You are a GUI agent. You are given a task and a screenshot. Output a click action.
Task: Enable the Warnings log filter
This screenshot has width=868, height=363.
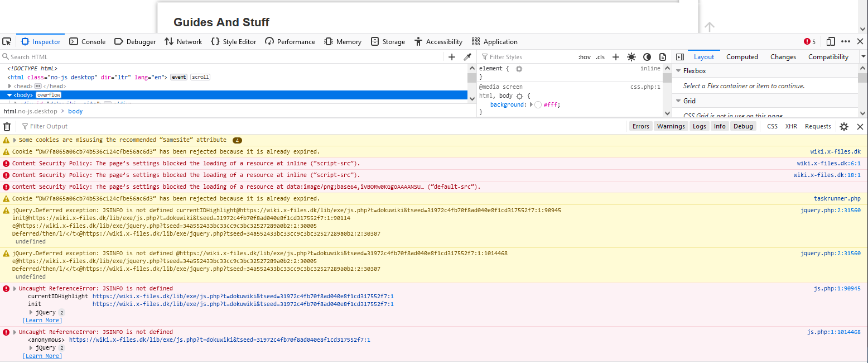pyautogui.click(x=671, y=126)
